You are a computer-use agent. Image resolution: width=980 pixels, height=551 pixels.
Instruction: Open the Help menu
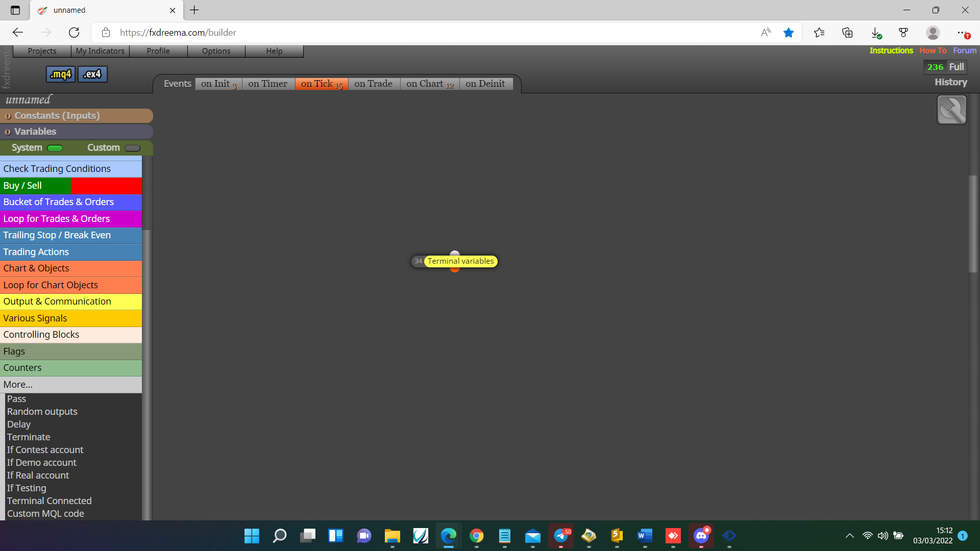click(274, 51)
